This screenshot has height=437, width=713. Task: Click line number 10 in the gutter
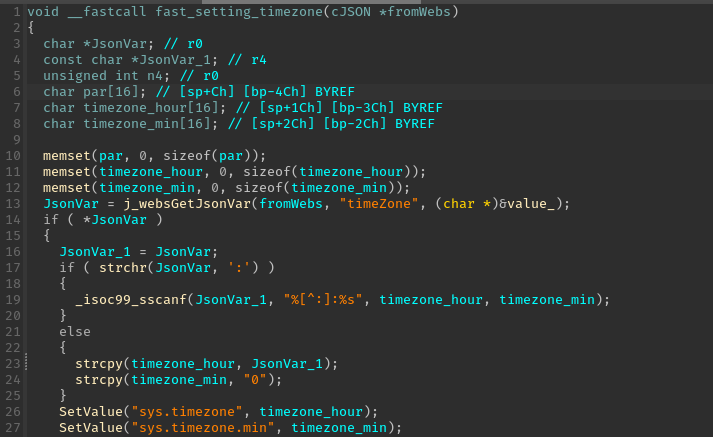point(12,155)
